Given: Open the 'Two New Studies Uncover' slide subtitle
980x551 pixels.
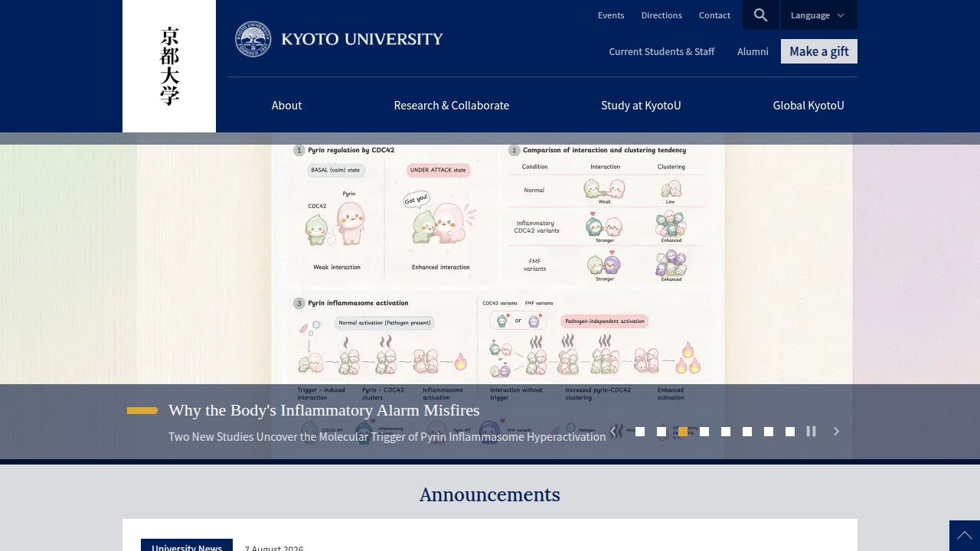Looking at the screenshot, I should pos(387,437).
